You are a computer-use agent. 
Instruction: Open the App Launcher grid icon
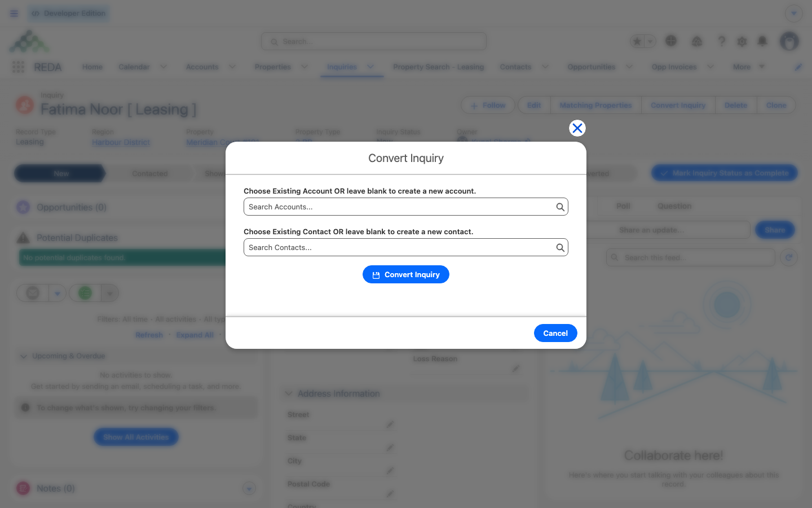pyautogui.click(x=18, y=67)
